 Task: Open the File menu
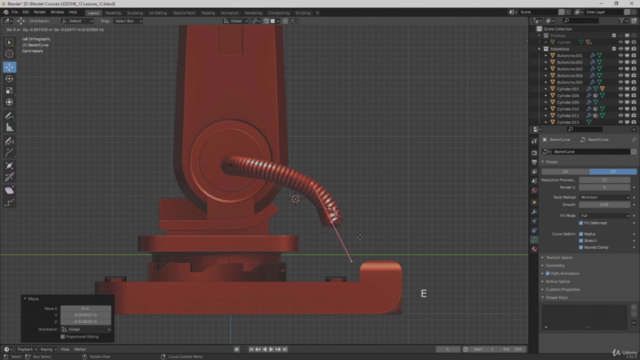point(15,12)
